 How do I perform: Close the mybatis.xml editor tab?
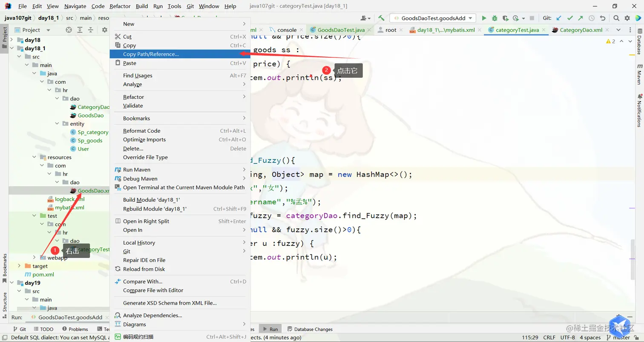(x=480, y=30)
